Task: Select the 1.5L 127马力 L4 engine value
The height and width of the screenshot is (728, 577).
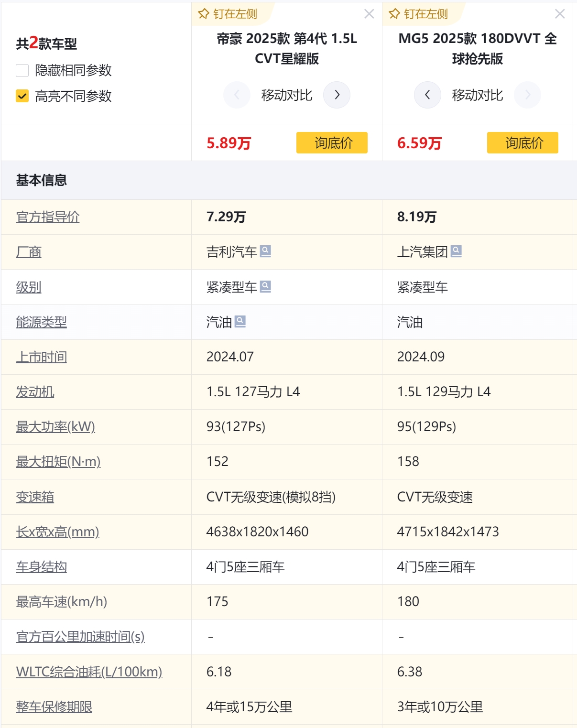Action: [x=253, y=392]
